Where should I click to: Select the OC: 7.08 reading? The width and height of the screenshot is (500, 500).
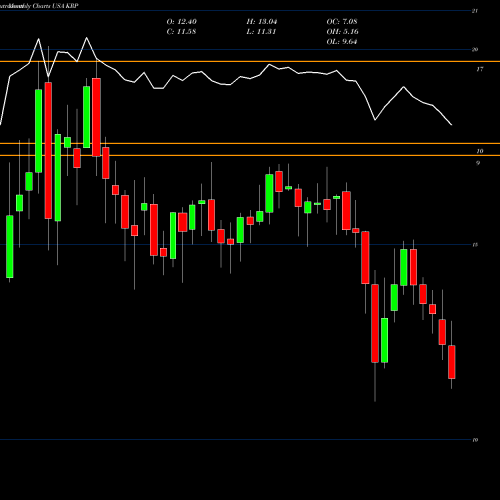342,22
